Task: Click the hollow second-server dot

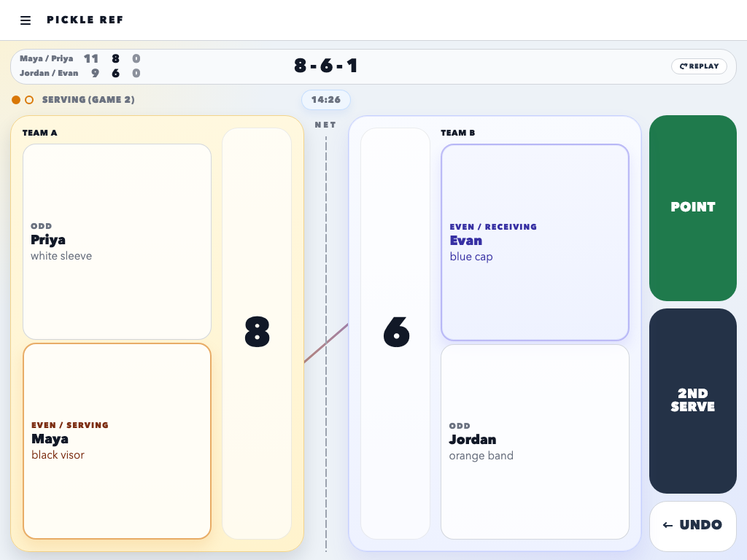Action: (29, 100)
